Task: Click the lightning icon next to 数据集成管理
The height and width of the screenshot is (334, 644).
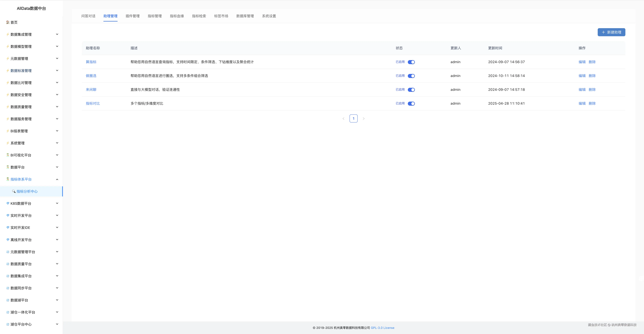Action: pyautogui.click(x=8, y=34)
